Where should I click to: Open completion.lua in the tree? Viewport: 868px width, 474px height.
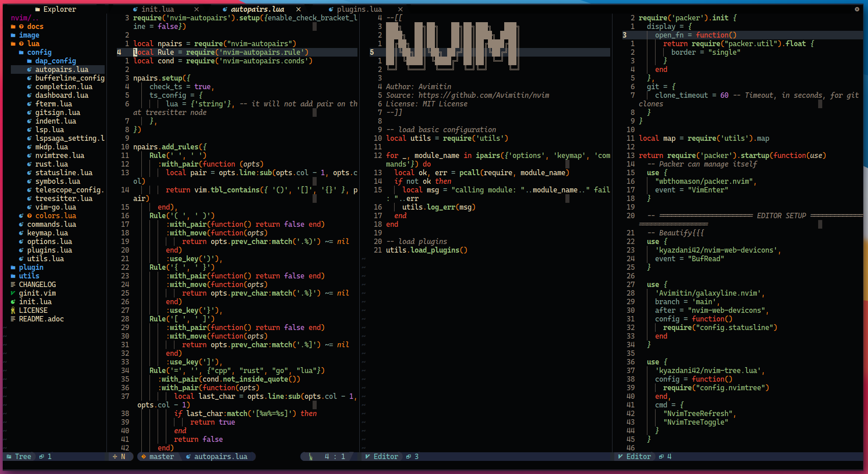click(x=63, y=86)
